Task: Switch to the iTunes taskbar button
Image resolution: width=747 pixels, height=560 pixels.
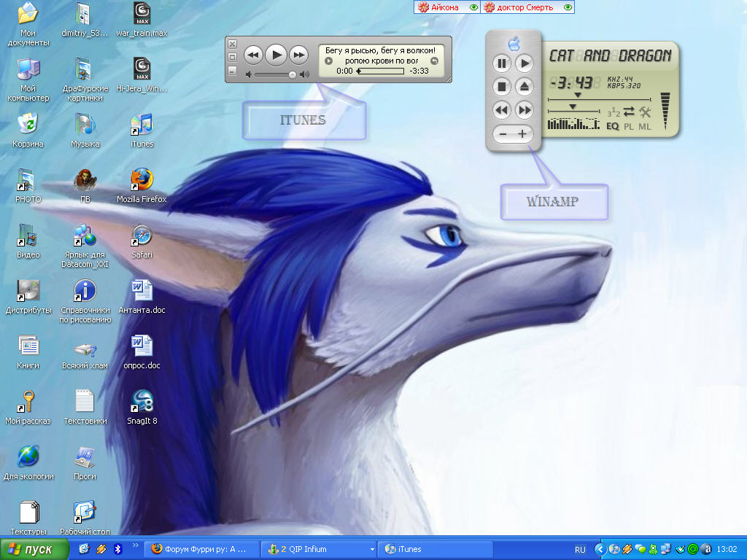Action: (435, 549)
